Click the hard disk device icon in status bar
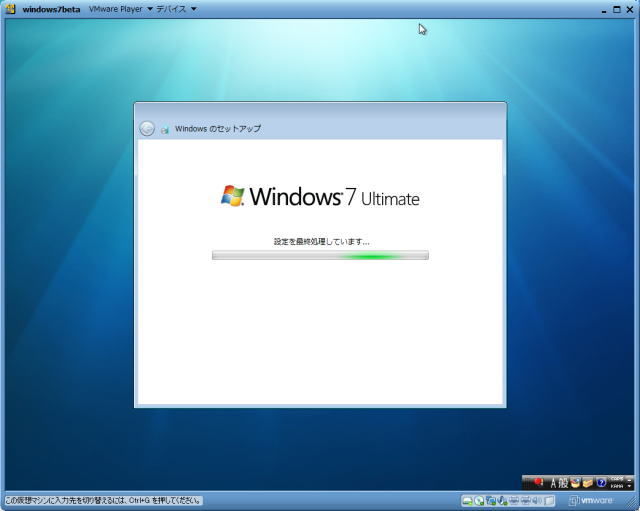 click(468, 501)
